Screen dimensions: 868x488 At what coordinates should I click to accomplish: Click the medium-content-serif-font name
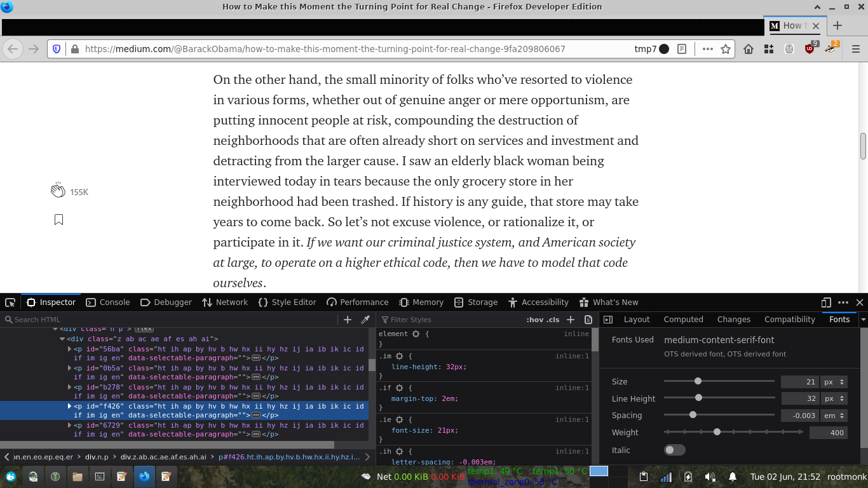tap(719, 340)
